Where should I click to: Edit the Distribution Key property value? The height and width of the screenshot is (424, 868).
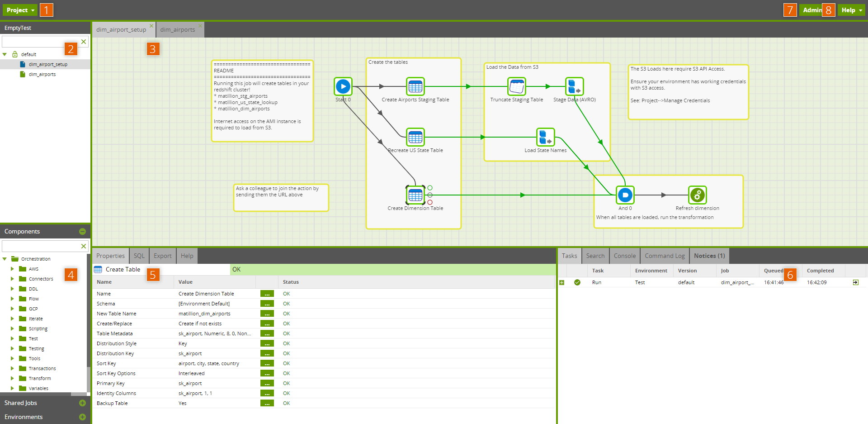coord(267,353)
